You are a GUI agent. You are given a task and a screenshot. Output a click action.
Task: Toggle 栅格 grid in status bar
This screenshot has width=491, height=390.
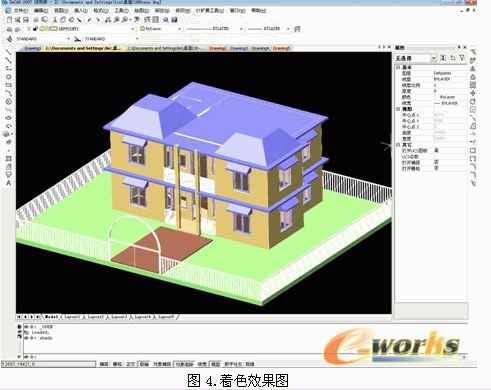(x=117, y=364)
